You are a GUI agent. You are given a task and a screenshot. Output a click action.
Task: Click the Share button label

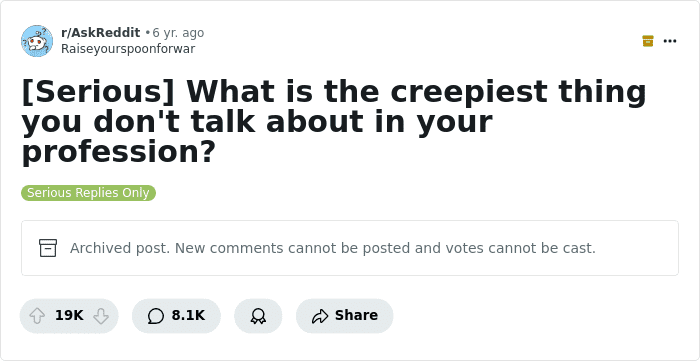[x=356, y=315]
